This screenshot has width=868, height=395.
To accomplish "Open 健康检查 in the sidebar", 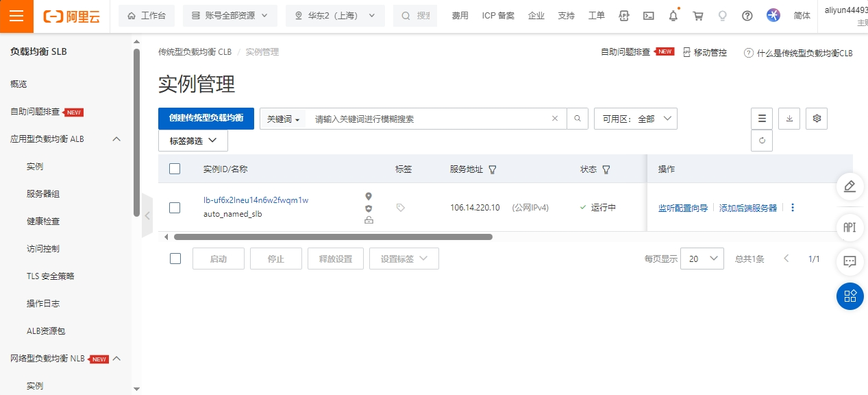I will click(43, 222).
